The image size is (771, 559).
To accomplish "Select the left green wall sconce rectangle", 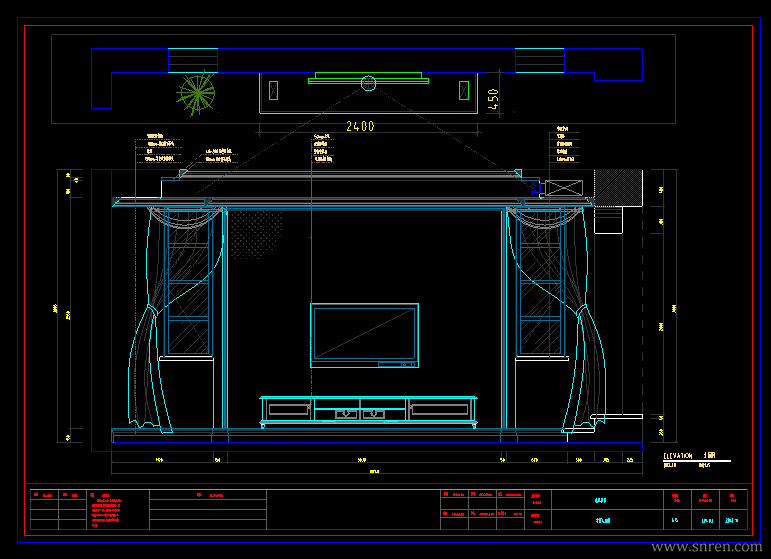I will point(273,90).
